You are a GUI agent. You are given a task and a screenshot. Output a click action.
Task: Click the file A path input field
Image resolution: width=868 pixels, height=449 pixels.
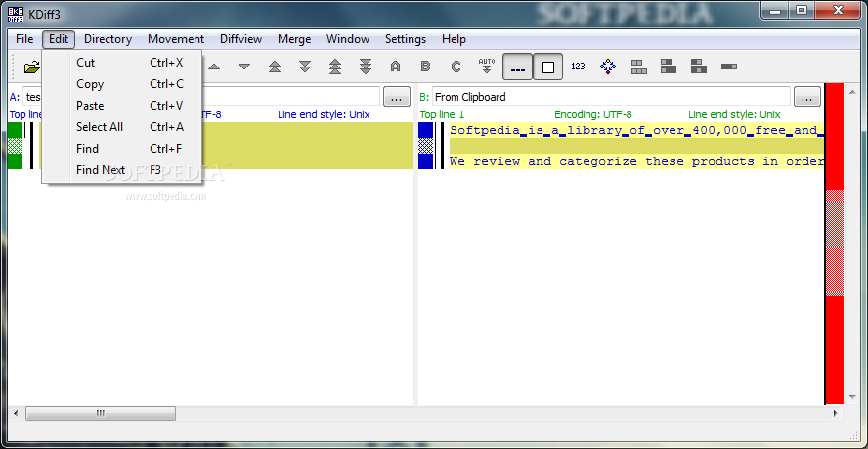(201, 97)
